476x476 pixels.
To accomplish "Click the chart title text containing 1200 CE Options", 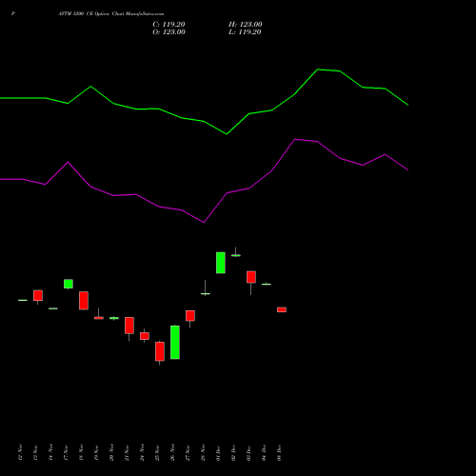I will 111,14.
